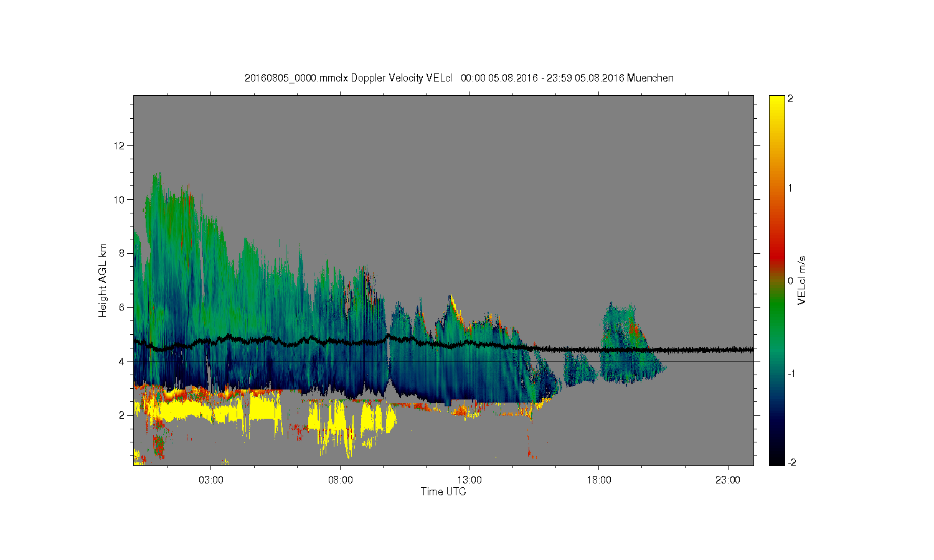
Task: Click the 6 km height axis label
Action: pyautogui.click(x=121, y=307)
